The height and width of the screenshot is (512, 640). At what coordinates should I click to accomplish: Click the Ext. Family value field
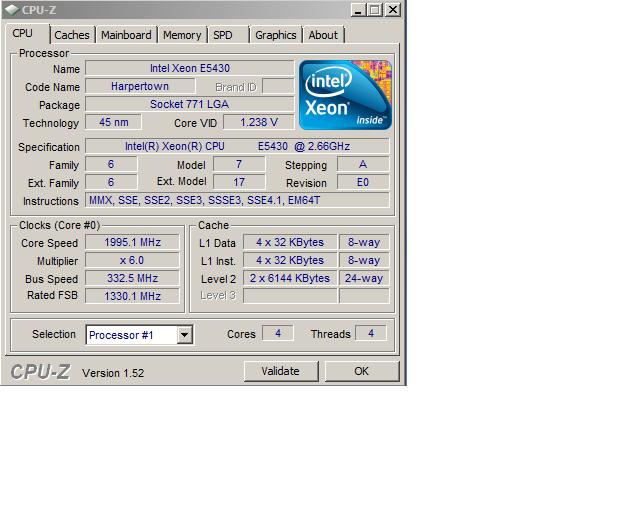point(111,182)
